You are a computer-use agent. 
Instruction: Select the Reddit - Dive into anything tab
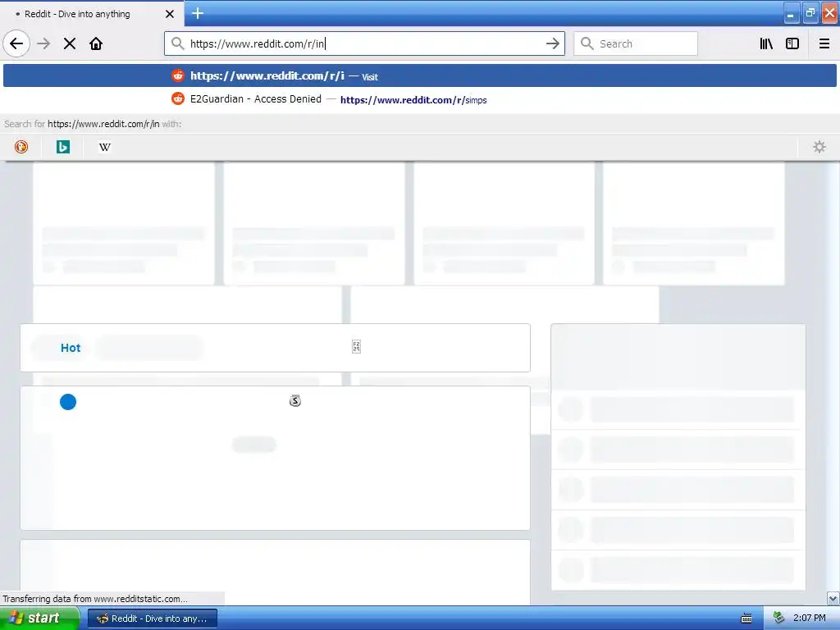tap(92, 14)
